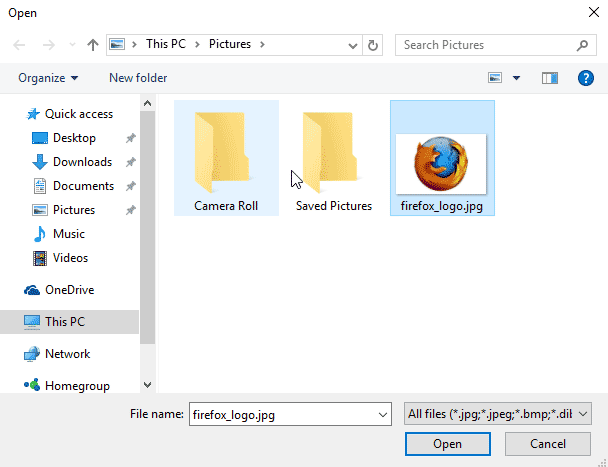Select Quick access in the navigation pane
608x467 pixels.
pos(79,114)
